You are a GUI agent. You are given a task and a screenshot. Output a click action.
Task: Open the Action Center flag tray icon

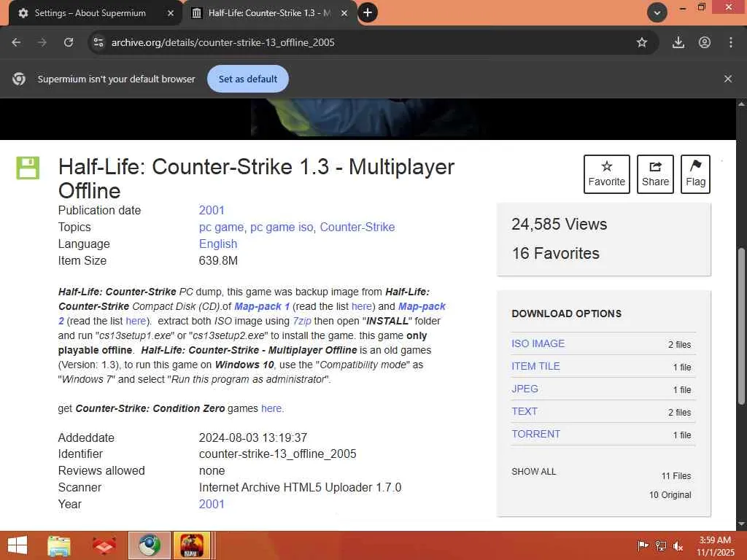[x=643, y=545]
